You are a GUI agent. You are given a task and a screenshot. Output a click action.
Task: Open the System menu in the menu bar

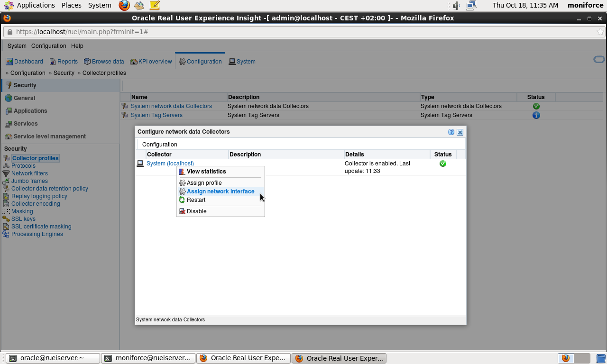tap(17, 46)
